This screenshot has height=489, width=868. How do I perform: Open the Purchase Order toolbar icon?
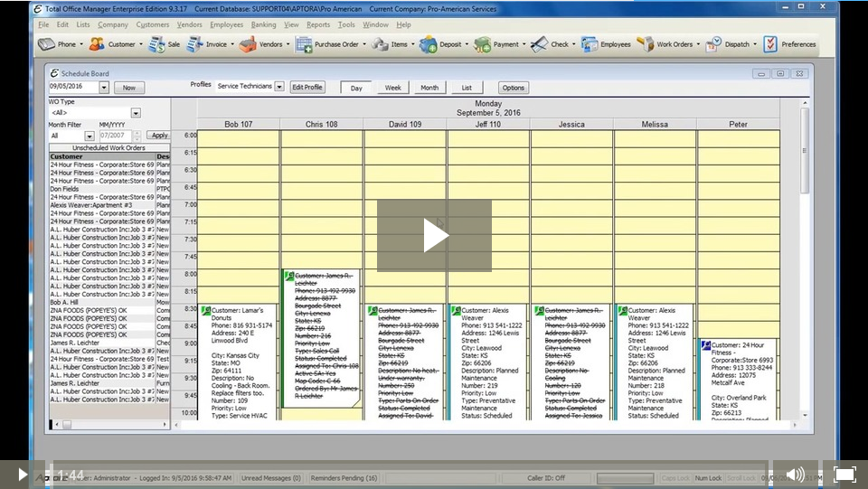click(x=304, y=44)
